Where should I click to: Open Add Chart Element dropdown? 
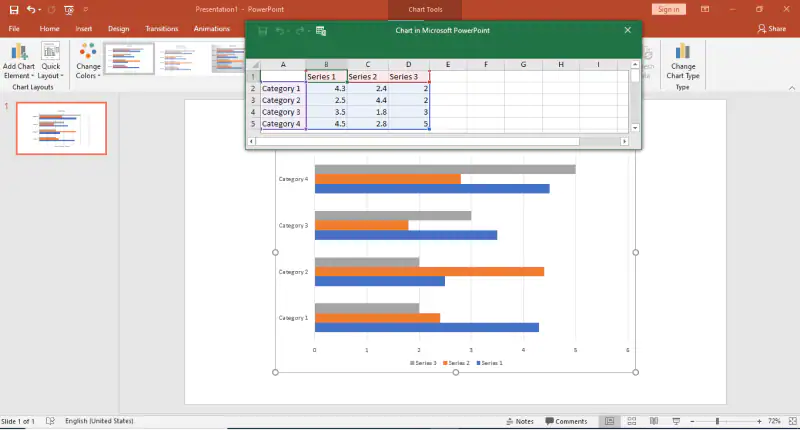pyautogui.click(x=19, y=61)
